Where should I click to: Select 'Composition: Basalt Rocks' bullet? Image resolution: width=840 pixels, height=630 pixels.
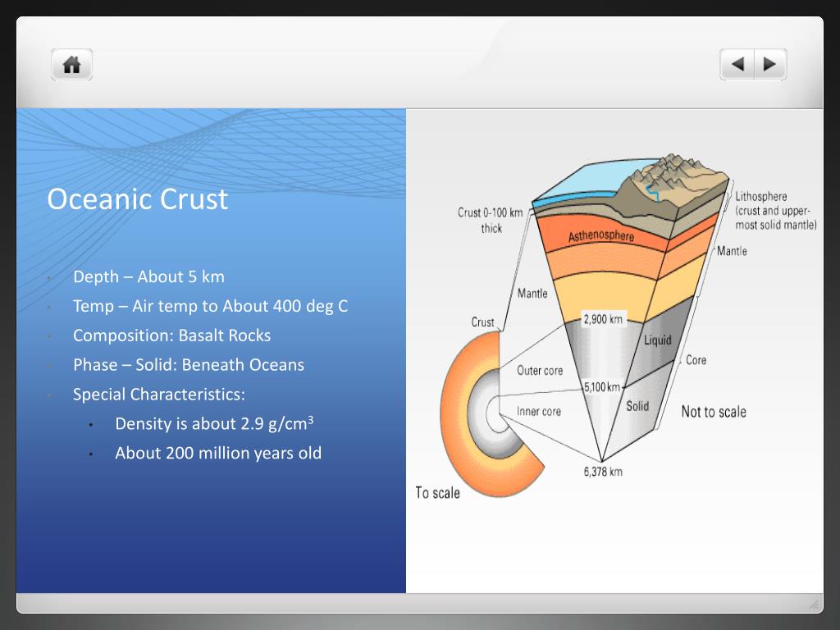[x=172, y=336]
